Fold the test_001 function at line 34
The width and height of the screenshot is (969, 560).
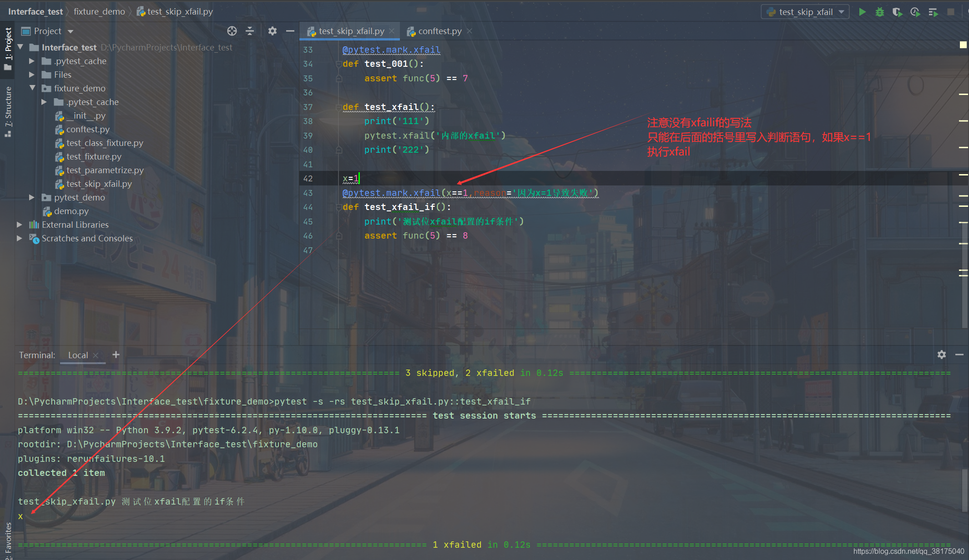click(339, 64)
